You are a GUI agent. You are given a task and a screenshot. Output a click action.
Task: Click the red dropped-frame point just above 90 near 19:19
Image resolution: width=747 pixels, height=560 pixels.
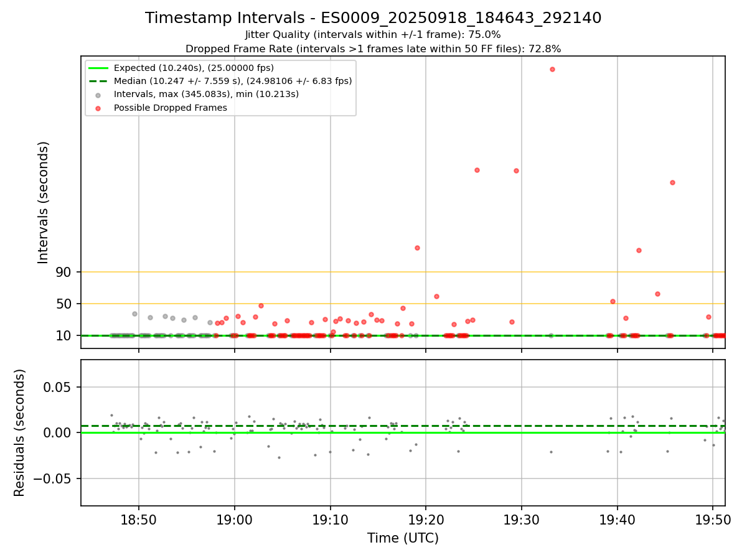click(x=417, y=248)
